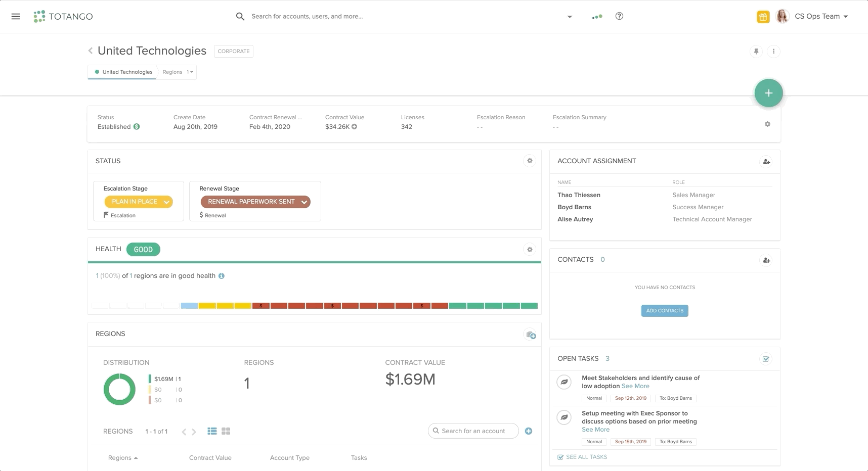Click the blue plus next to account search
This screenshot has width=868, height=471.
(x=529, y=431)
